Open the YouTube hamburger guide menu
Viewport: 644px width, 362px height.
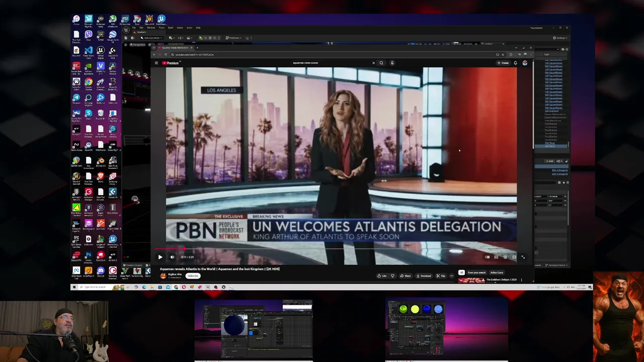[156, 63]
